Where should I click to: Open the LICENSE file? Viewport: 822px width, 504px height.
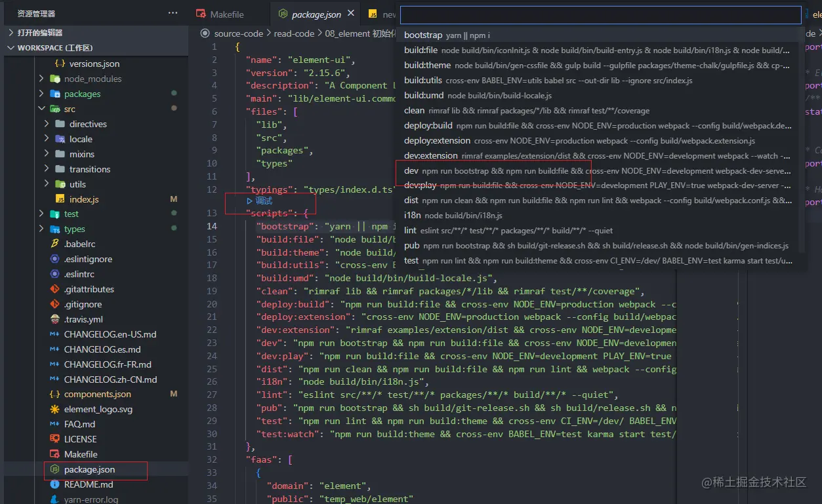(81, 439)
